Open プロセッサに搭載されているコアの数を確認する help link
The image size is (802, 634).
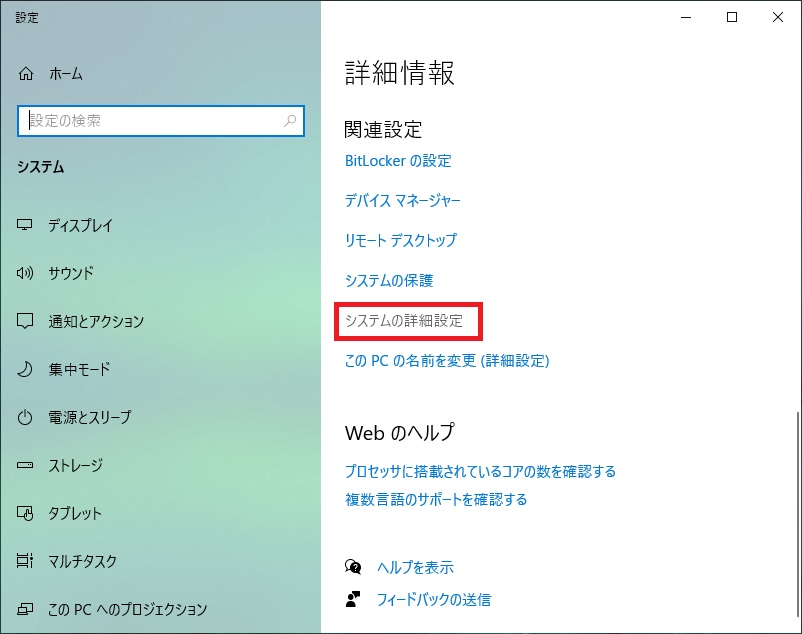coord(480,471)
